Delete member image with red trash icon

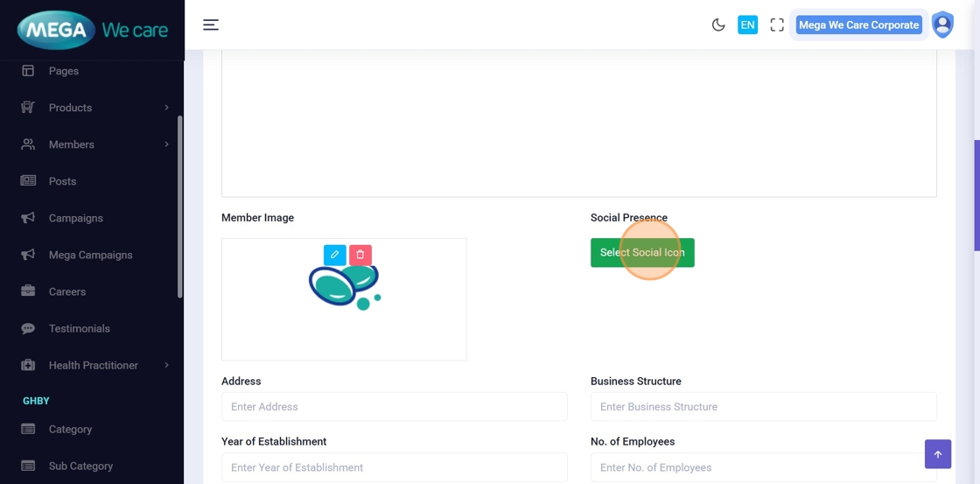pyautogui.click(x=360, y=255)
